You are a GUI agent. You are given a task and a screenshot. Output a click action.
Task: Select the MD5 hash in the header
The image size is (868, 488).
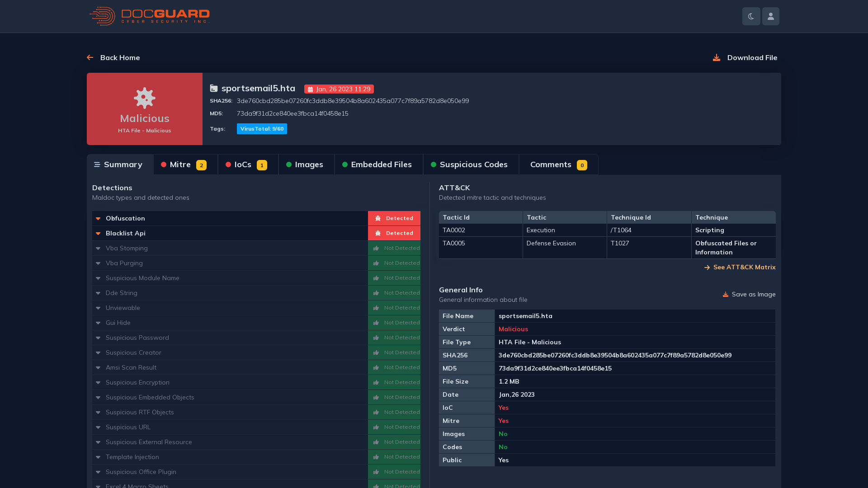(x=292, y=113)
